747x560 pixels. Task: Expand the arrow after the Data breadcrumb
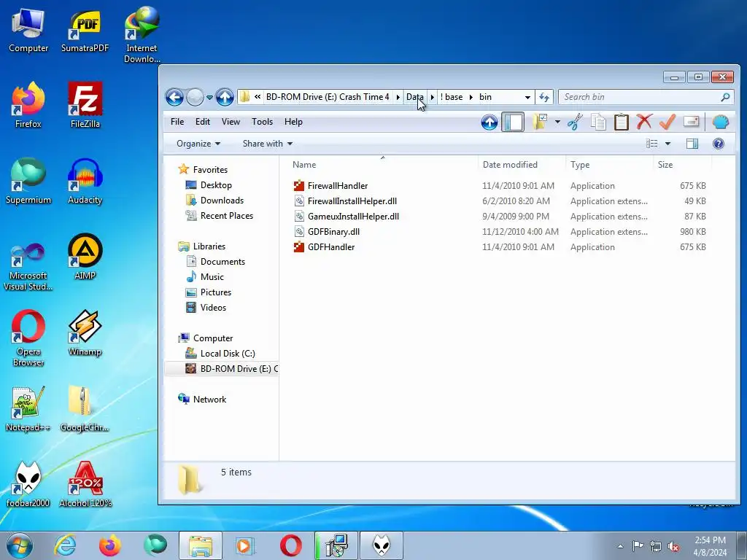pos(432,97)
